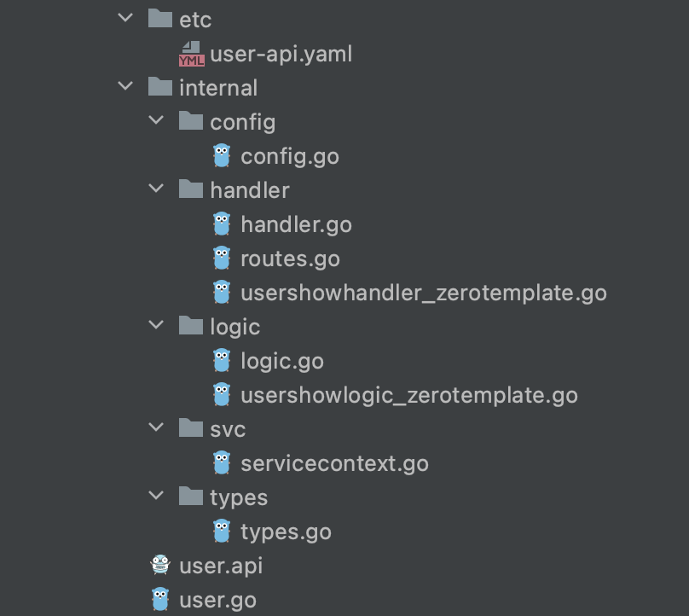Collapse the etc folder

click(x=124, y=19)
